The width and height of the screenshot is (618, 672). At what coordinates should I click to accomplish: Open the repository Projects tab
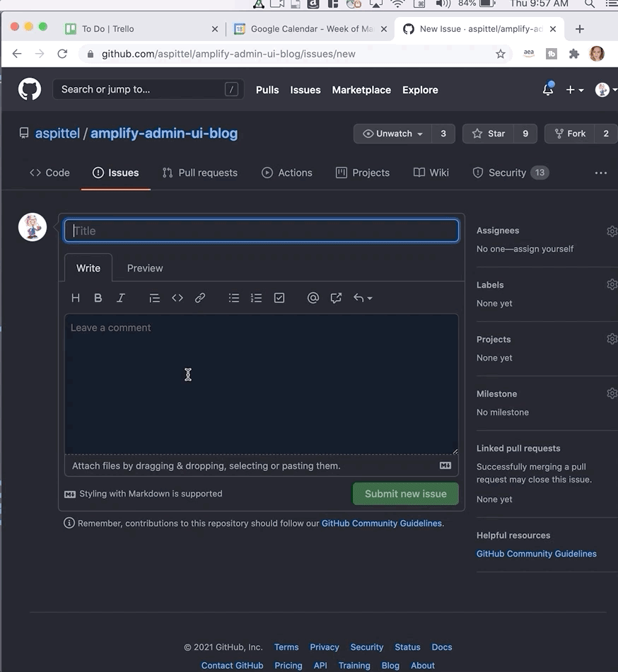pyautogui.click(x=363, y=173)
